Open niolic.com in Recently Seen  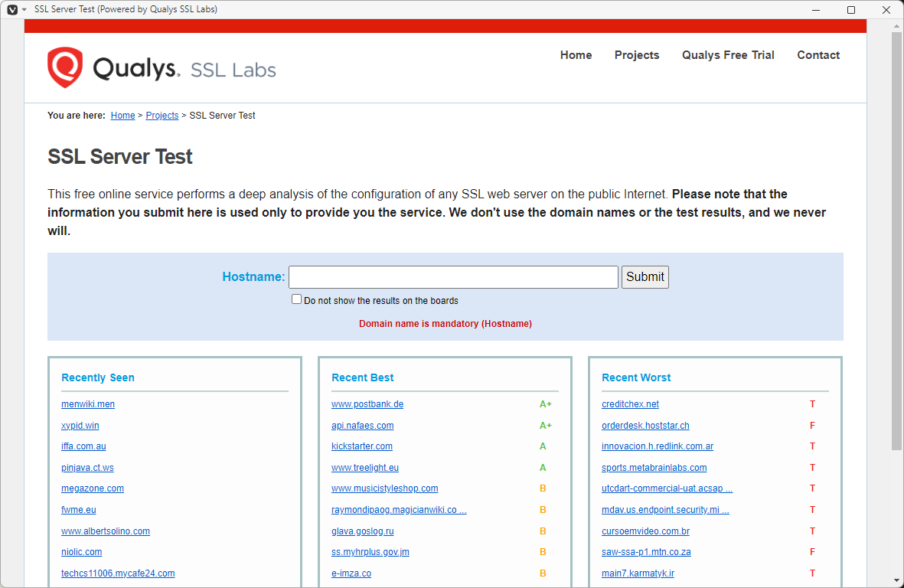(x=81, y=552)
